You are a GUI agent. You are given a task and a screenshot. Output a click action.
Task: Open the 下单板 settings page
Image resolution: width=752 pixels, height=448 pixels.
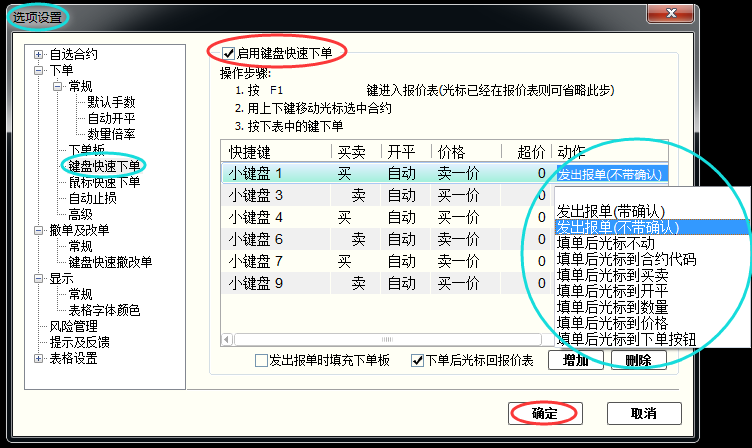point(86,150)
